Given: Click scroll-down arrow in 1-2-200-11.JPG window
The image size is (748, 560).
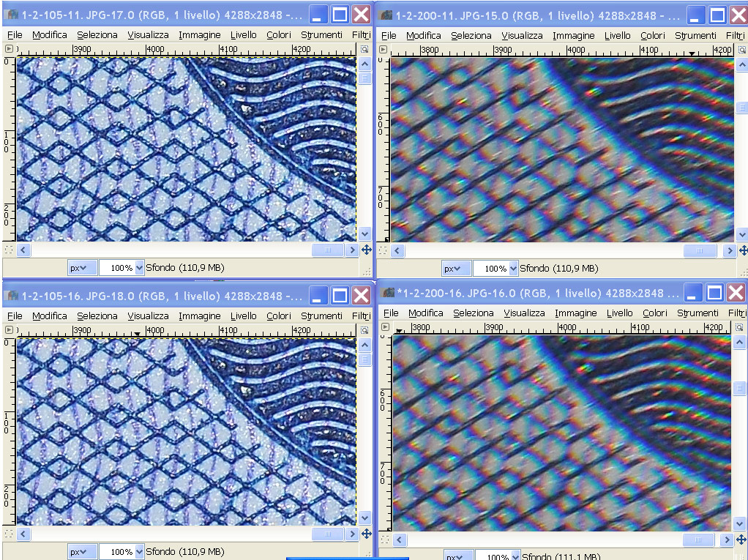Looking at the screenshot, I should (x=742, y=234).
